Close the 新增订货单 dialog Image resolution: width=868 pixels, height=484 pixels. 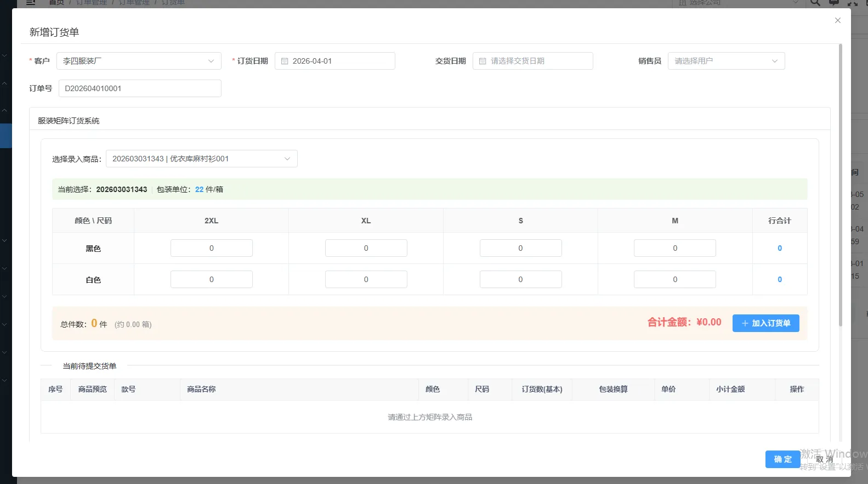[837, 20]
